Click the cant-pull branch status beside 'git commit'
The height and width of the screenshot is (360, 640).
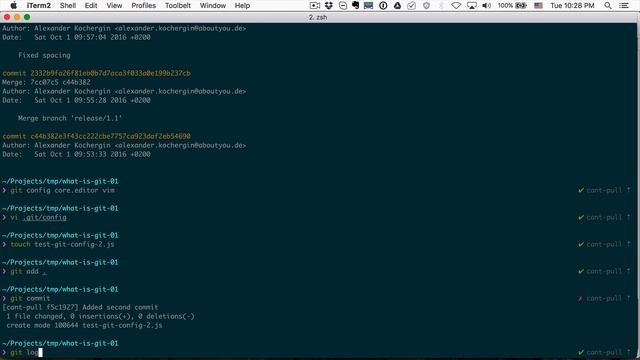coord(604,298)
